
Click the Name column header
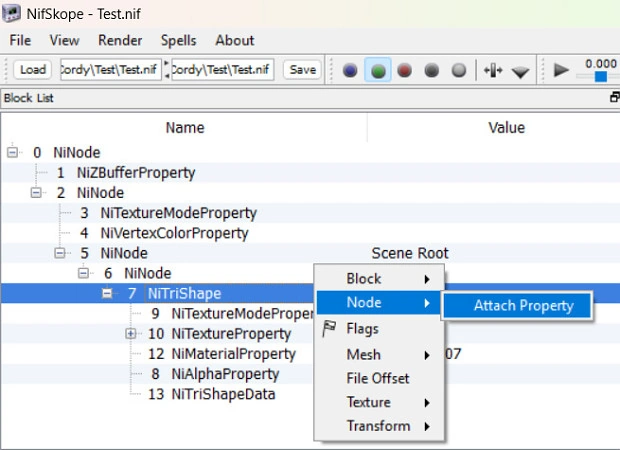pos(185,128)
